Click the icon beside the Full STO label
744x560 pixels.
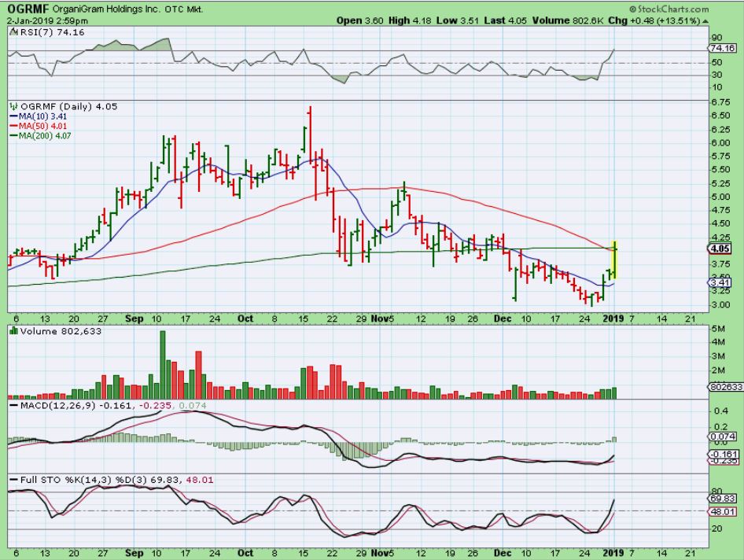tap(12, 478)
